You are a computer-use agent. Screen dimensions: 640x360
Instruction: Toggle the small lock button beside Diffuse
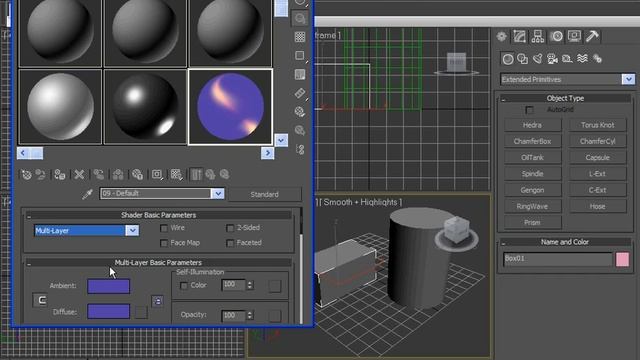click(158, 301)
